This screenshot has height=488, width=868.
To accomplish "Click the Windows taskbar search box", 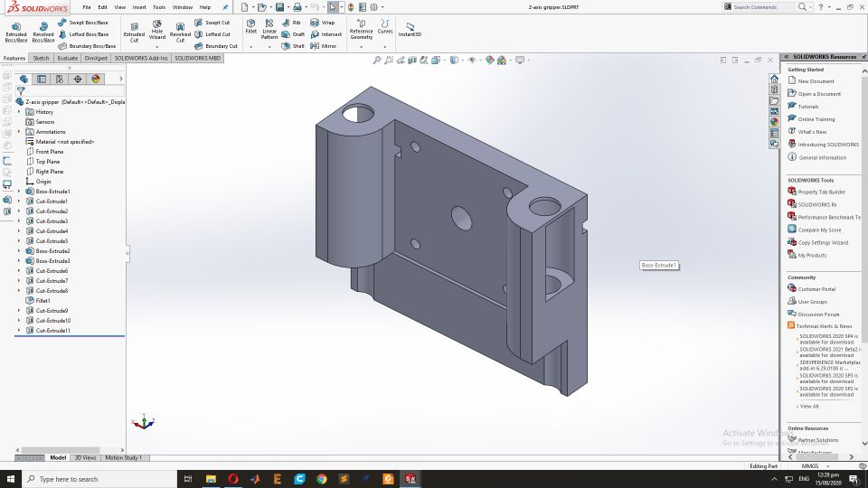I will [99, 479].
